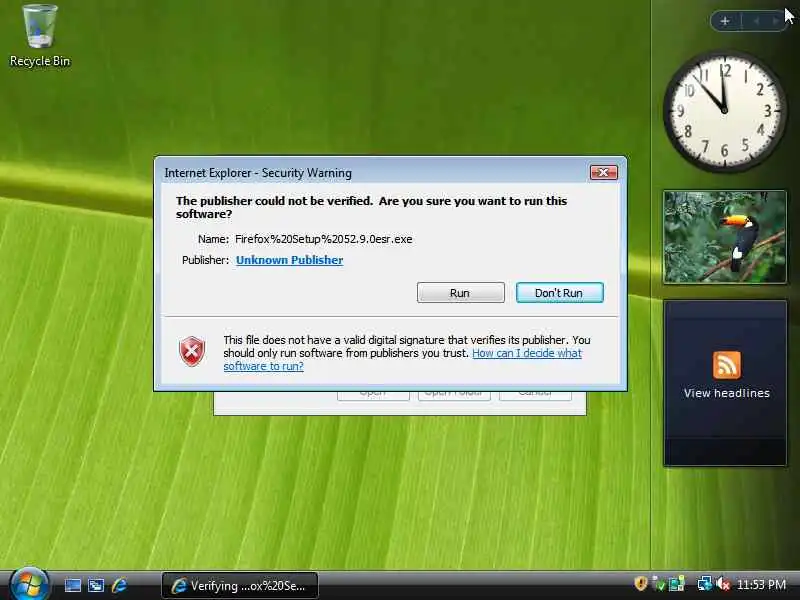The image size is (800, 600).
Task: Select the 'Verifying ...ox%20Se...' taskbar button
Action: point(240,586)
